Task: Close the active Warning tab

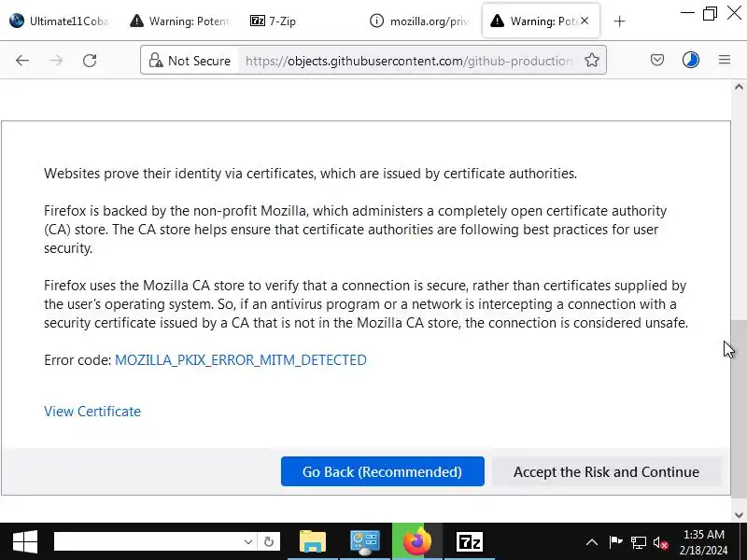Action: (585, 21)
